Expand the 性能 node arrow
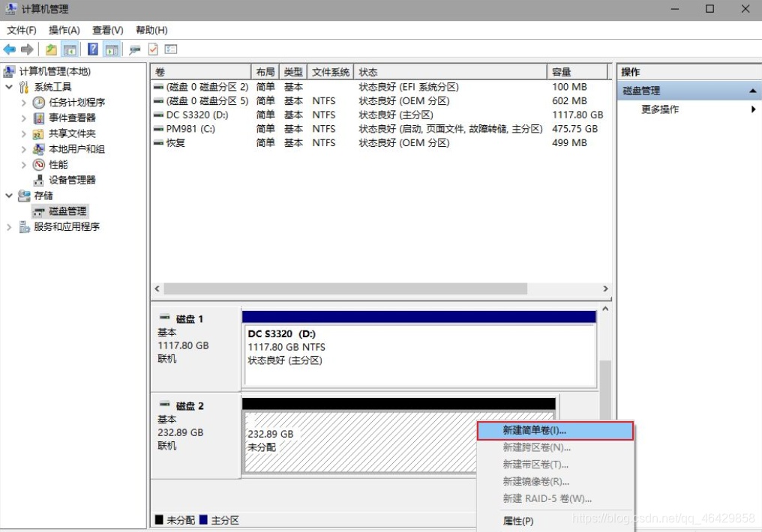Image resolution: width=762 pixels, height=532 pixels. [x=23, y=165]
